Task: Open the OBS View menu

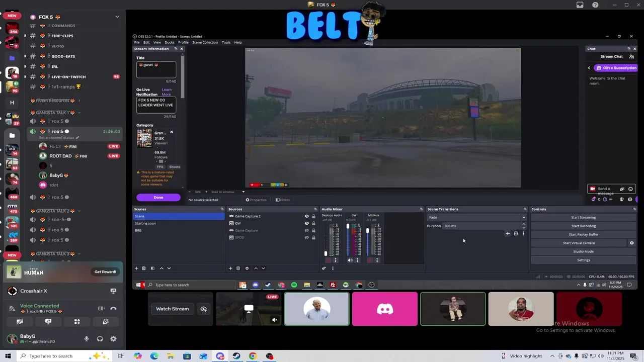Action: coord(157,42)
